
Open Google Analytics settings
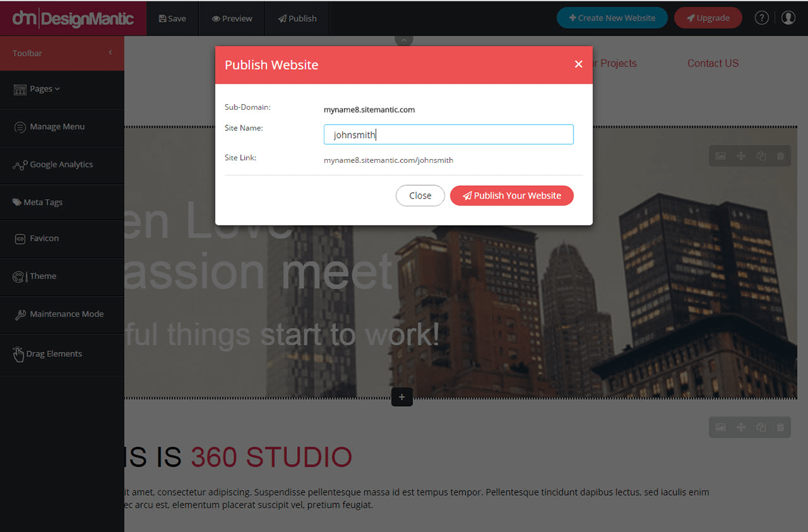coord(61,165)
